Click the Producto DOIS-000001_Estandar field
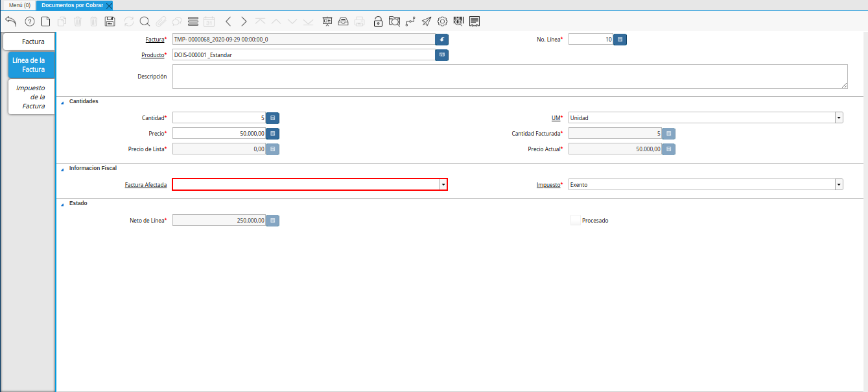The image size is (868, 392). point(303,55)
